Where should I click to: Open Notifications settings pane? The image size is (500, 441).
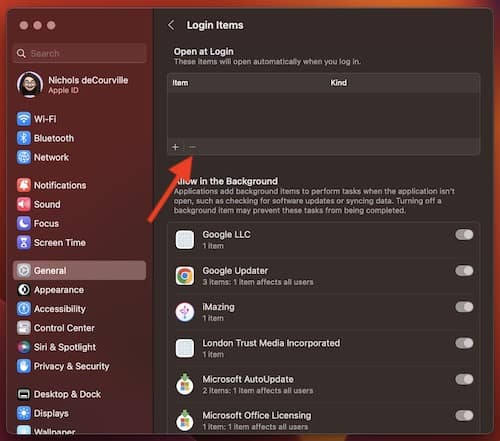tap(79, 185)
